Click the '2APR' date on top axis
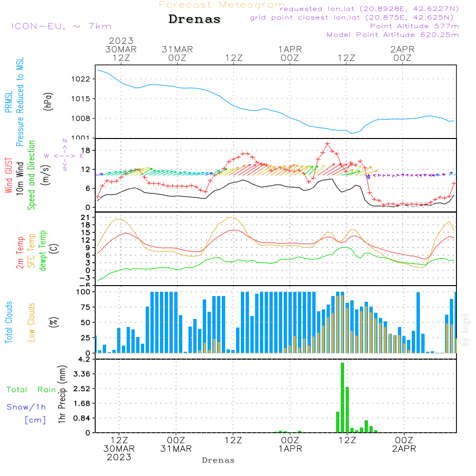This screenshot has height=476, width=476. 402,49
